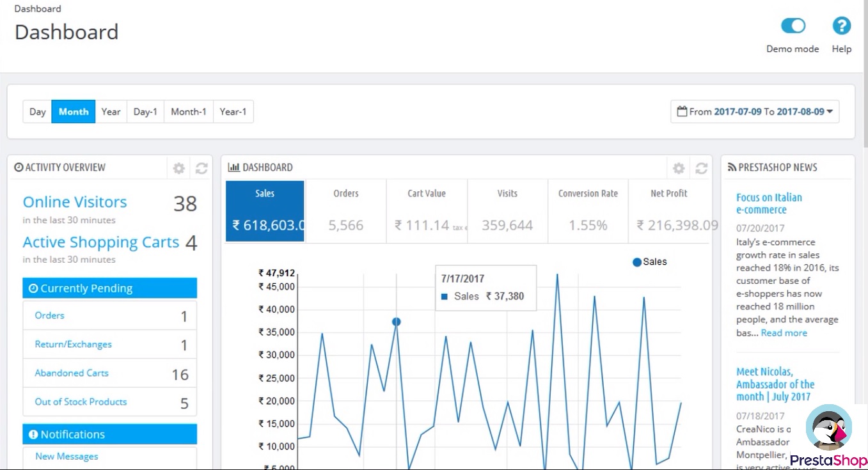Refresh the Activity Overview panel
This screenshot has height=470, width=868.
pos(201,168)
